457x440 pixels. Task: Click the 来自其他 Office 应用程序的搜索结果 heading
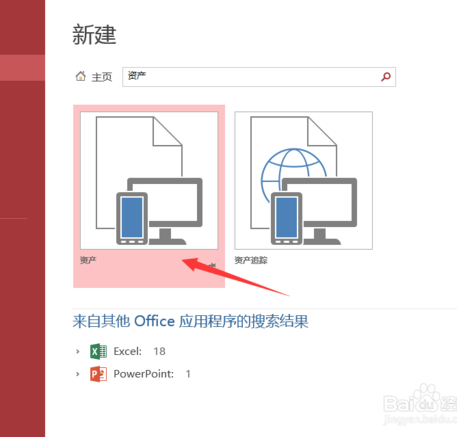(190, 321)
